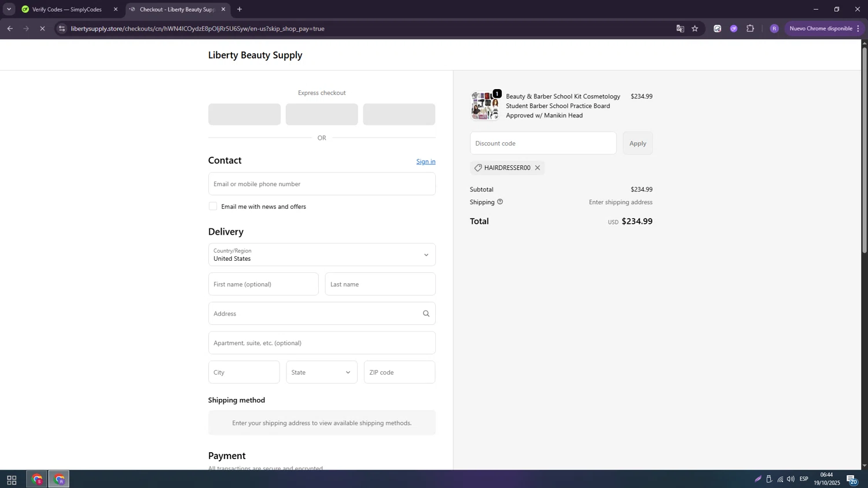Click the Liberty Beauty Supply store title
This screenshot has width=868, height=488.
pyautogui.click(x=255, y=55)
